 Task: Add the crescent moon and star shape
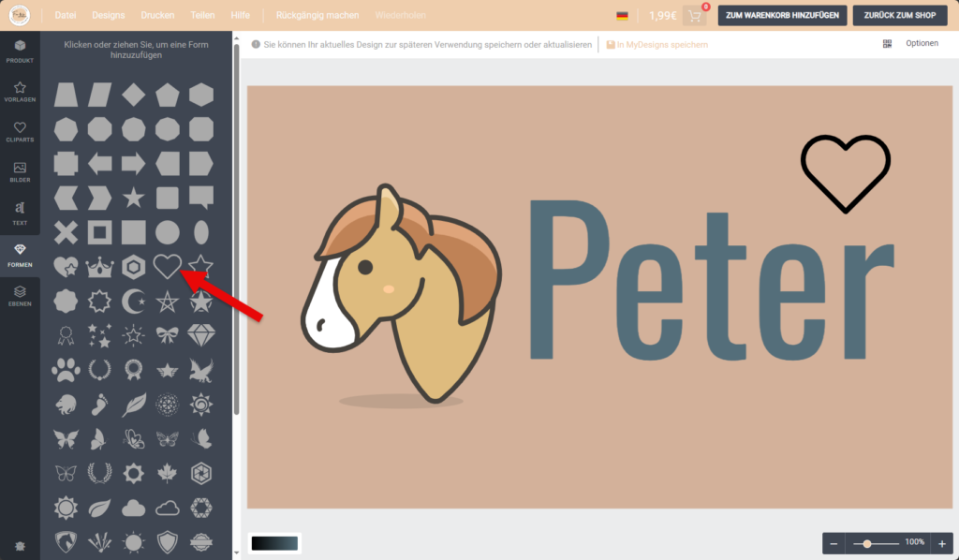134,301
